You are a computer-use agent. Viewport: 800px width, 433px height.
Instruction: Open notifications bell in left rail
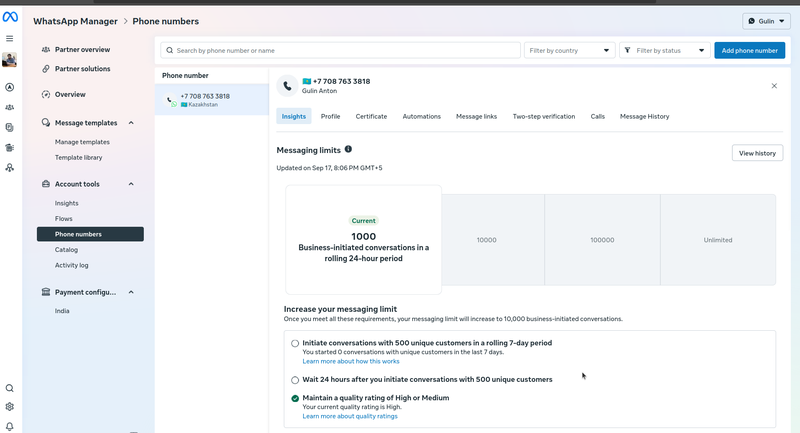point(10,426)
